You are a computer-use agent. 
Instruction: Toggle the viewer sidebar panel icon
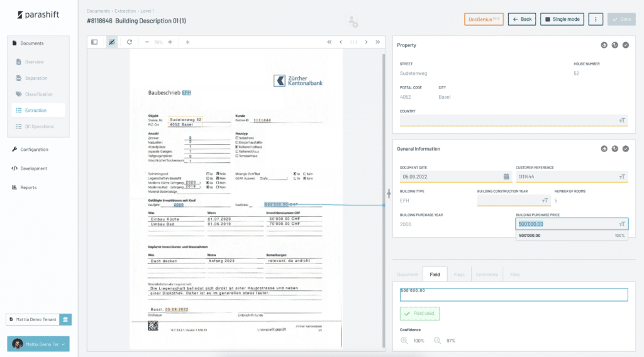point(94,42)
